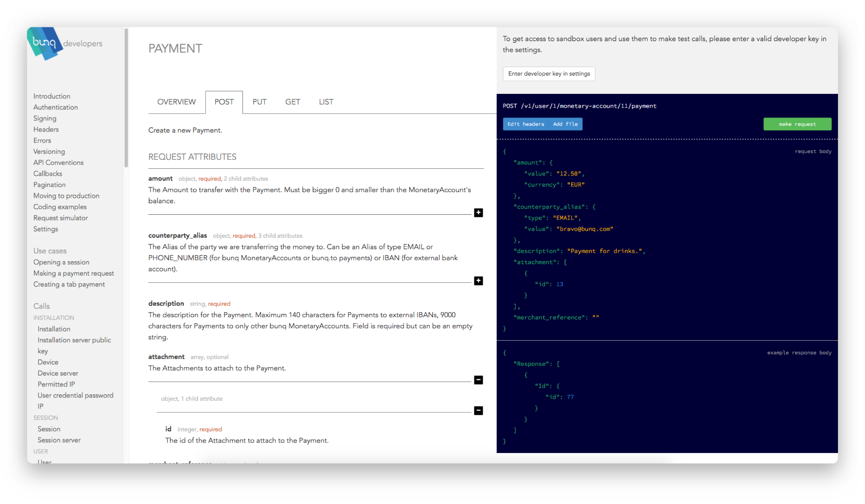The image size is (865, 504).
Task: Click Enter developer key in settings
Action: [548, 74]
